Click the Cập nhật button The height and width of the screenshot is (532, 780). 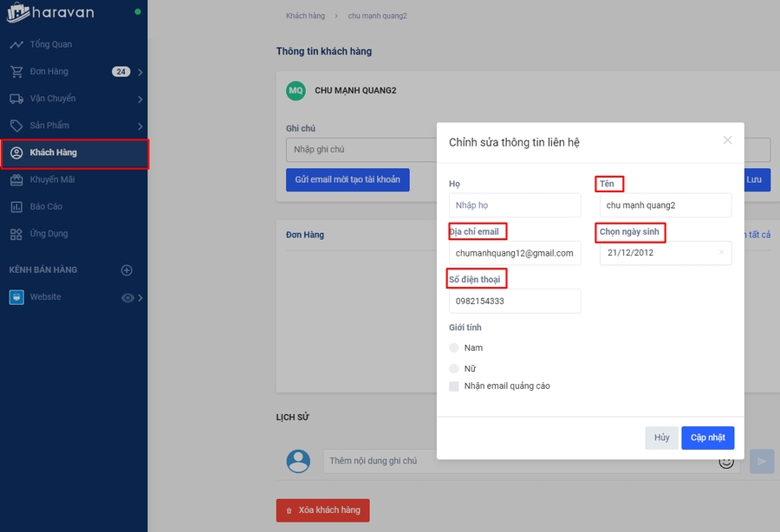[707, 438]
